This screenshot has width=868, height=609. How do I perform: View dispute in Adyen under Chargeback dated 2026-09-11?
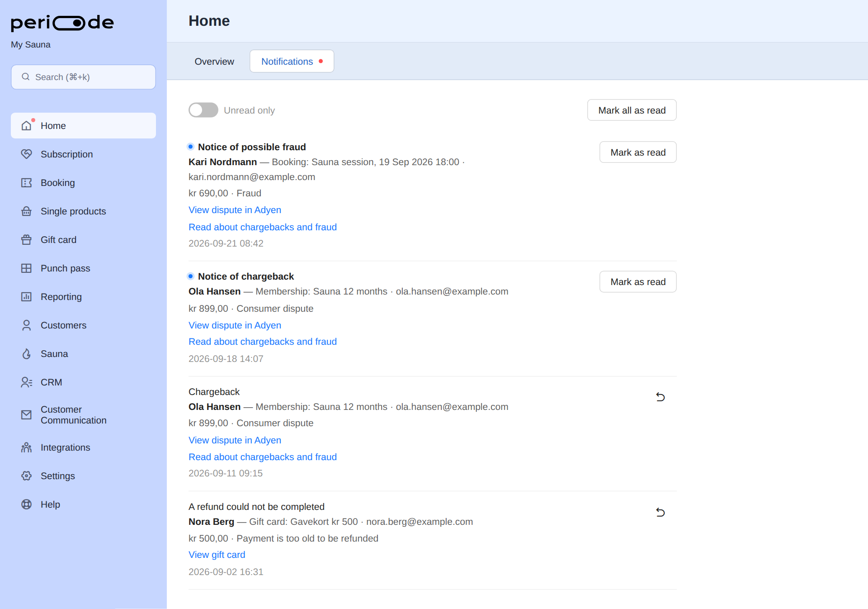(235, 440)
